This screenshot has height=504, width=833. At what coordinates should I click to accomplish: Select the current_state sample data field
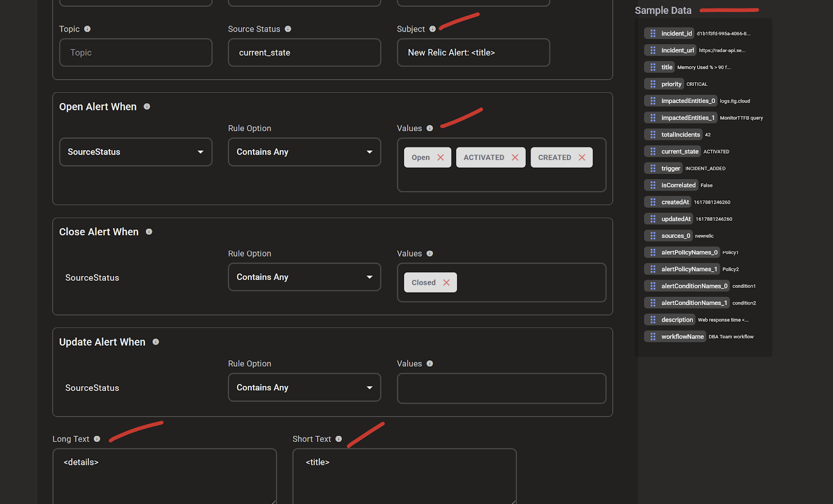point(679,152)
